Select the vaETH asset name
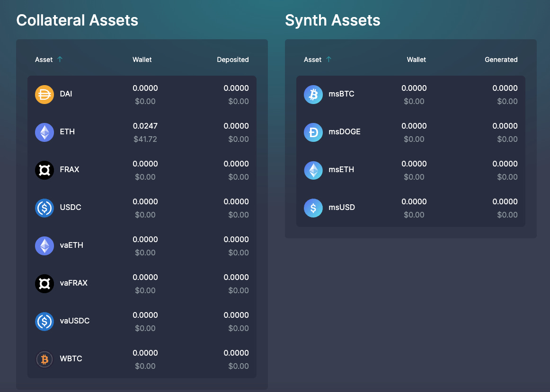550x392 pixels. (71, 245)
